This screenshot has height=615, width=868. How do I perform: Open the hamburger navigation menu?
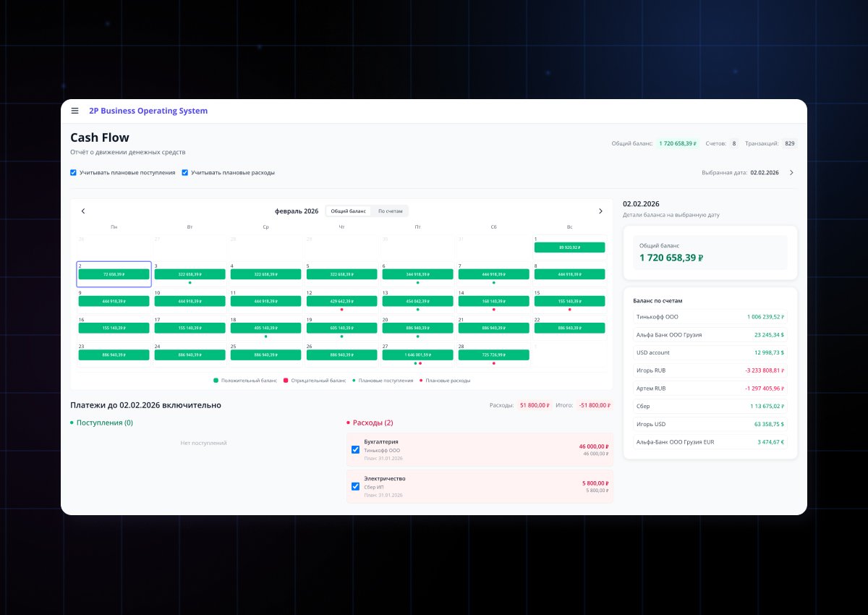[75, 110]
